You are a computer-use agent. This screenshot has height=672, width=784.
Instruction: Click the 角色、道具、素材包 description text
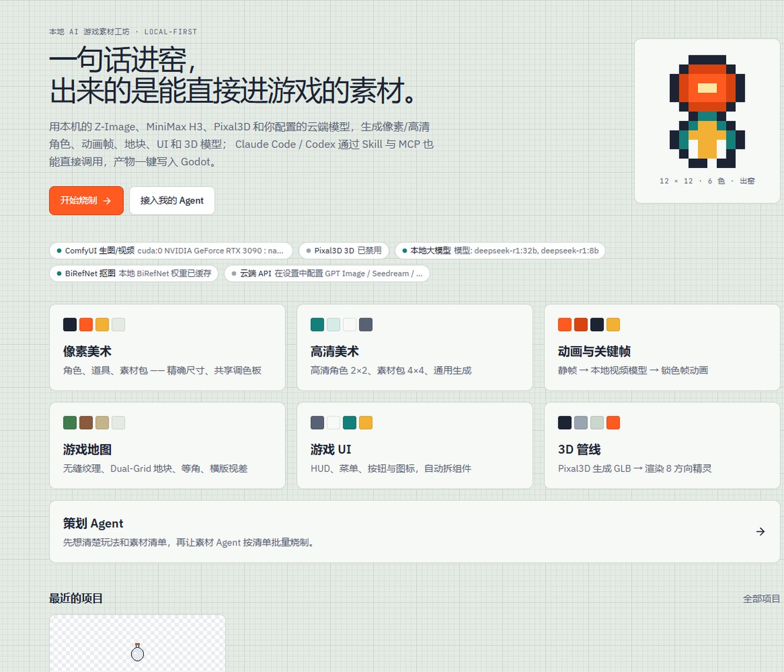point(162,371)
